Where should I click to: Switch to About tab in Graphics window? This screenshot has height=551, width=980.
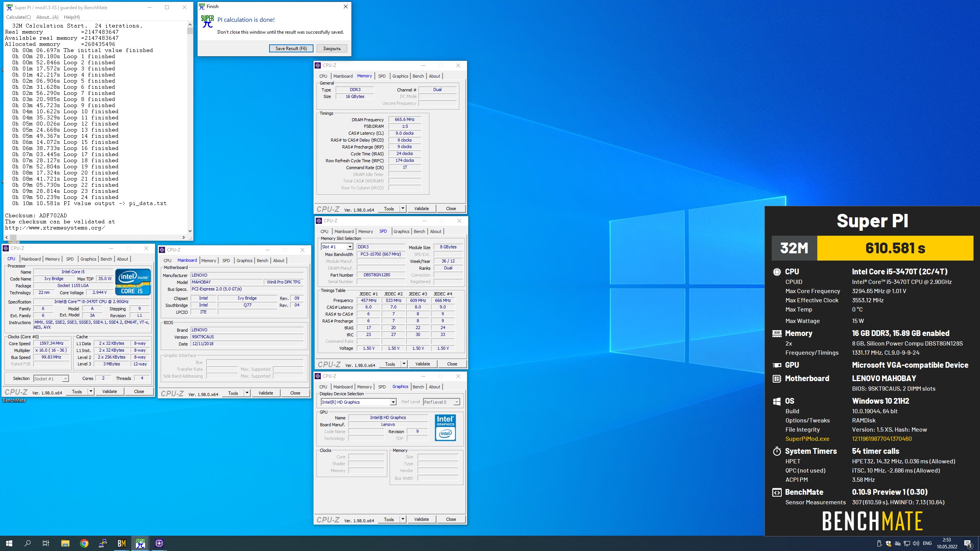(434, 387)
